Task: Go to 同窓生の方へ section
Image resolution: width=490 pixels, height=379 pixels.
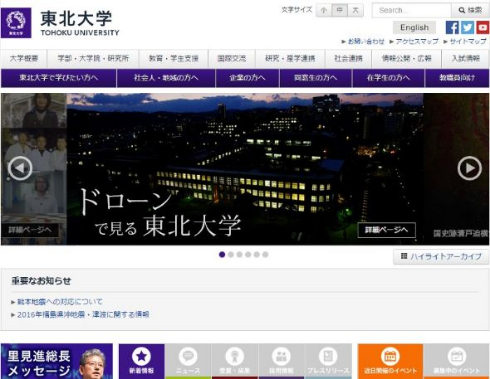Action: tap(316, 78)
